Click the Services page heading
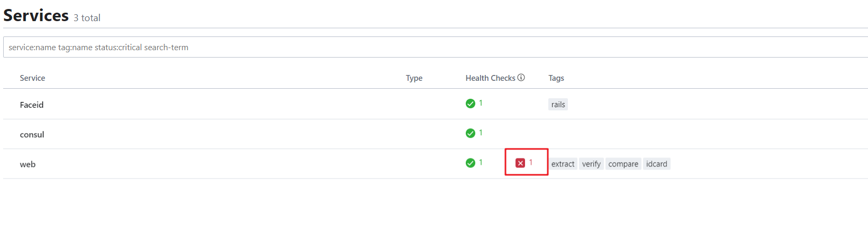This screenshot has height=225, width=868. click(x=36, y=15)
